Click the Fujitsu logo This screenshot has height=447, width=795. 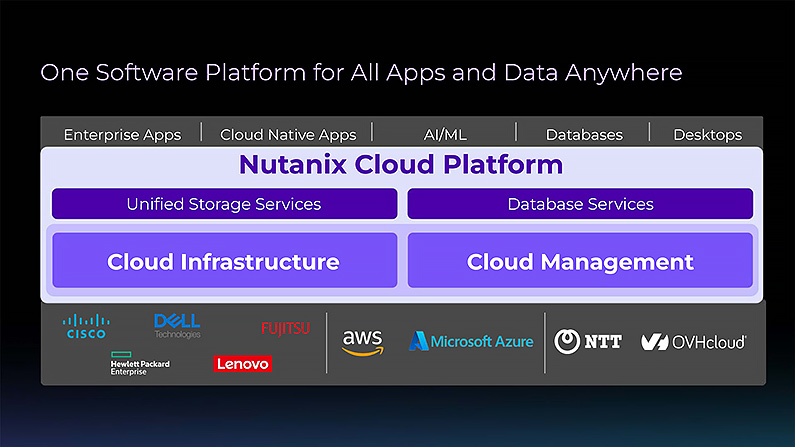pos(285,328)
